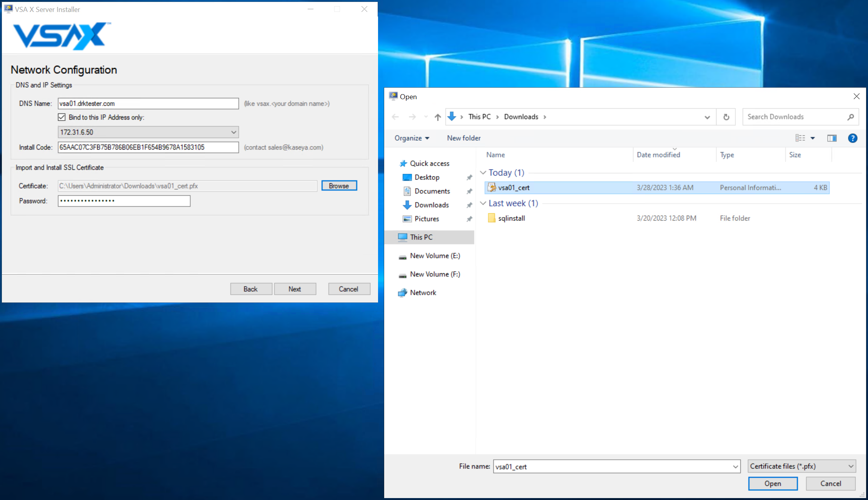This screenshot has width=868, height=500.
Task: Select the sqlinstall folder row
Action: (657, 218)
